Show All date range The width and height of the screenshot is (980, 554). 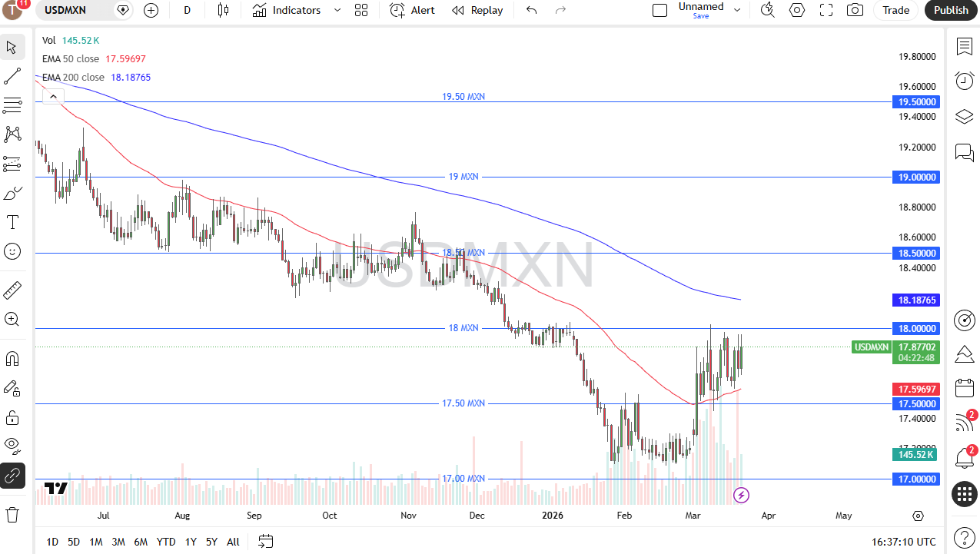pyautogui.click(x=233, y=542)
